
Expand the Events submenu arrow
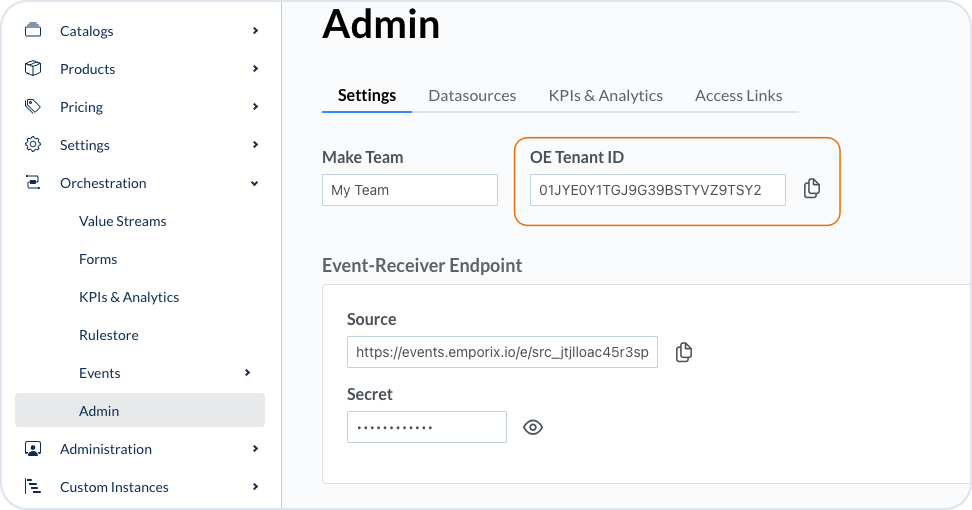click(247, 373)
